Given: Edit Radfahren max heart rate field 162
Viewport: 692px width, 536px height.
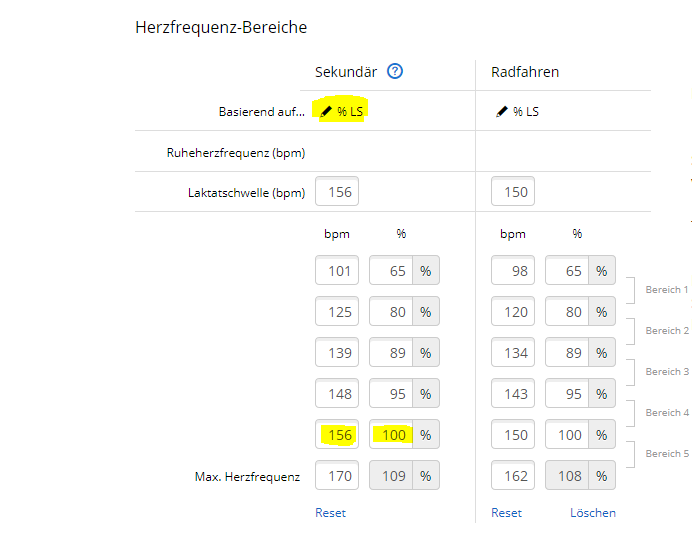Looking at the screenshot, I should click(513, 475).
